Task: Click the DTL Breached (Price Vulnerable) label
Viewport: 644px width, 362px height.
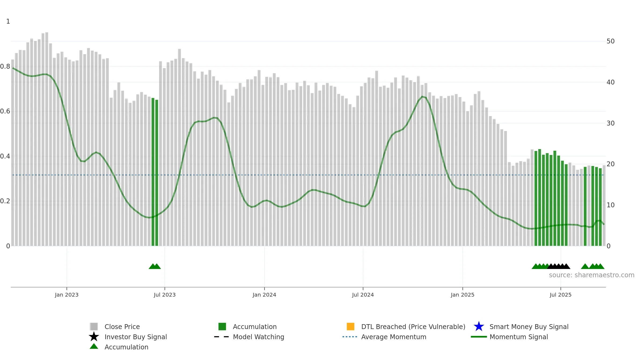Action: pos(413,327)
